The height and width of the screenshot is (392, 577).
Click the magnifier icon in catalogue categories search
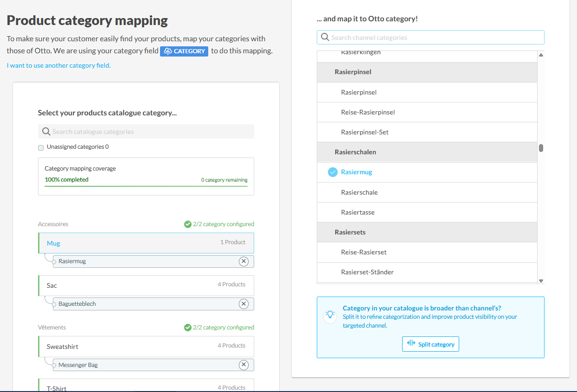coord(46,132)
